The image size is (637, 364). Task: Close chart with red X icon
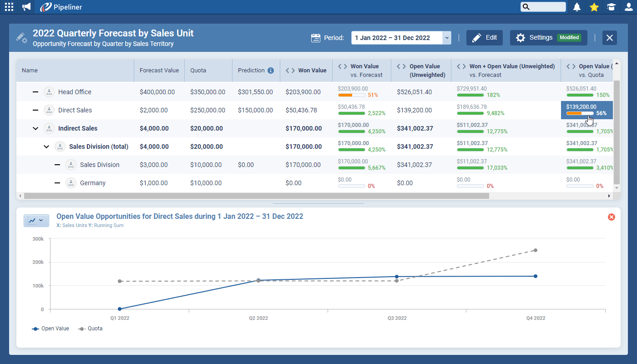[611, 217]
